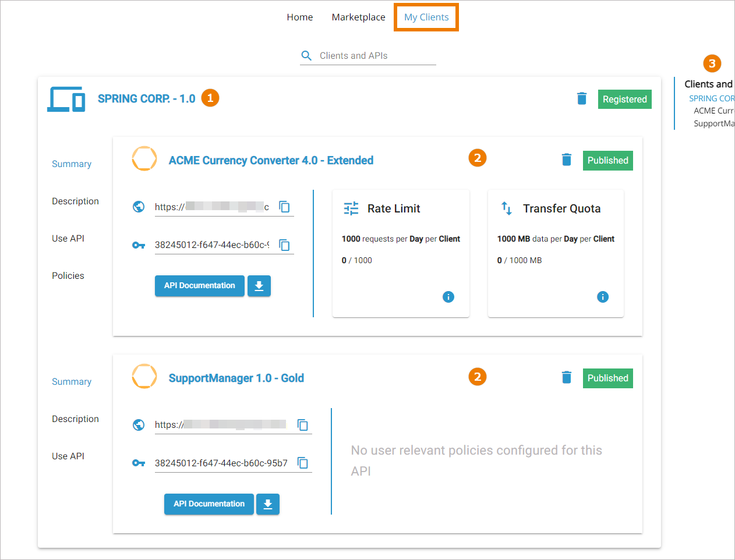The image size is (735, 560).
Task: Copy the ACME Currency Converter API key
Action: pos(284,245)
